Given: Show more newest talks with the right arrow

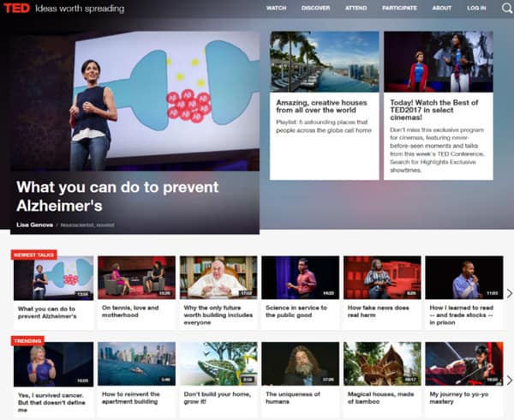Looking at the screenshot, I should pyautogui.click(x=510, y=293).
